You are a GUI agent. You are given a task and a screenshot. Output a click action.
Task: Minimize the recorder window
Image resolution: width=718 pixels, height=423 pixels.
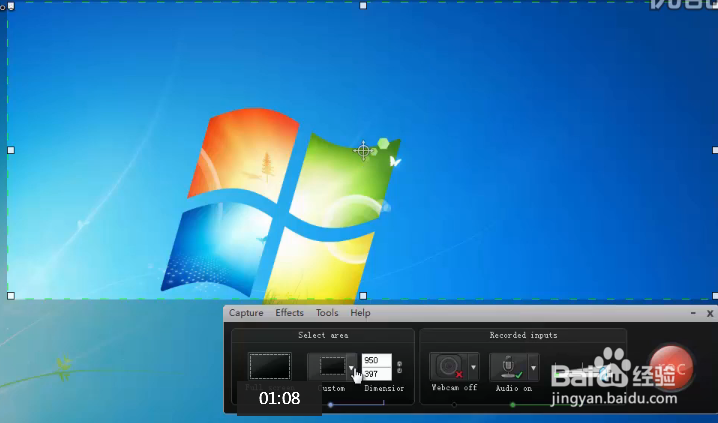693,313
